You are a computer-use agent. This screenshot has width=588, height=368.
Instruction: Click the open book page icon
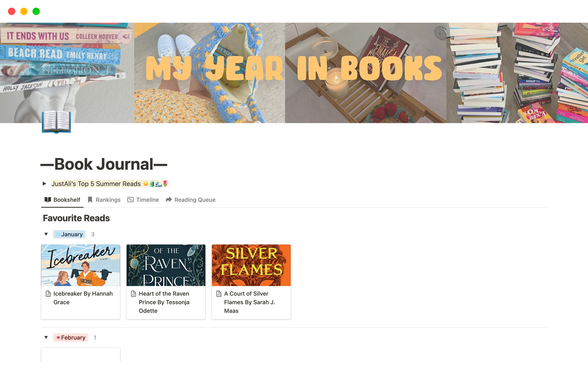tap(56, 122)
